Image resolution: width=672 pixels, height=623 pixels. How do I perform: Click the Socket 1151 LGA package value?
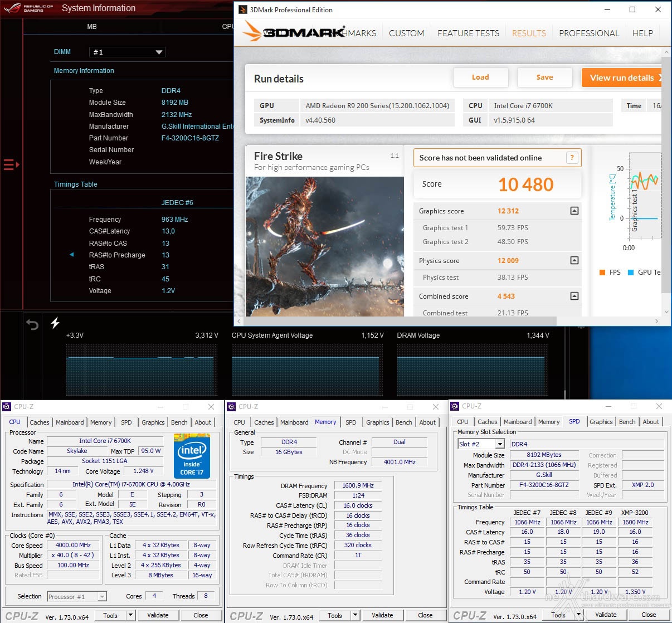pos(105,461)
